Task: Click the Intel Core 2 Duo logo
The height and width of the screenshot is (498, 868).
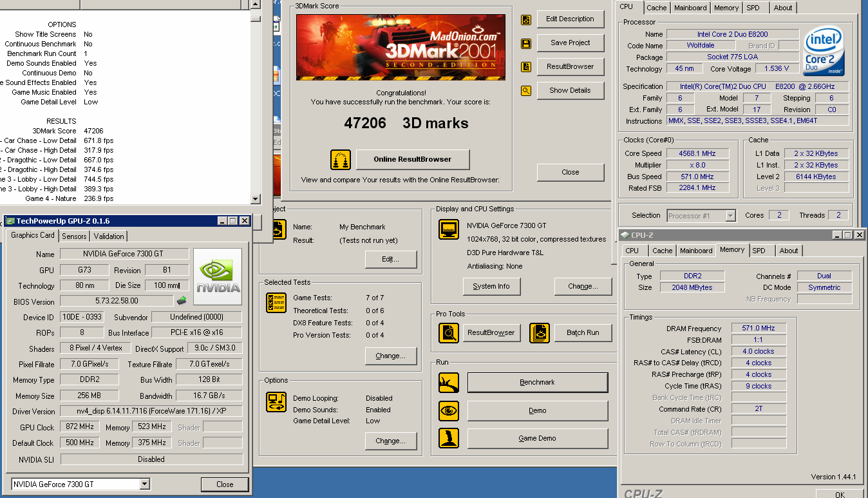Action: (824, 51)
